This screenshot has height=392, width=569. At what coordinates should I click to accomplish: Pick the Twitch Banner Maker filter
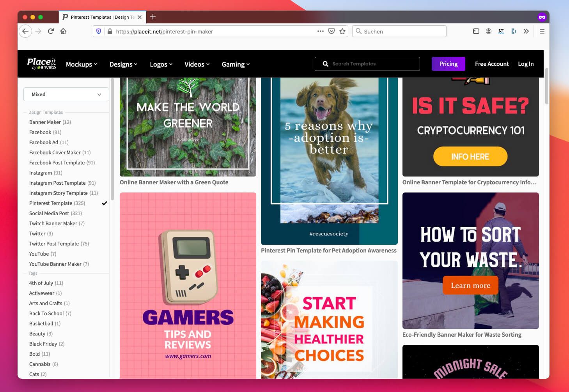click(x=57, y=223)
